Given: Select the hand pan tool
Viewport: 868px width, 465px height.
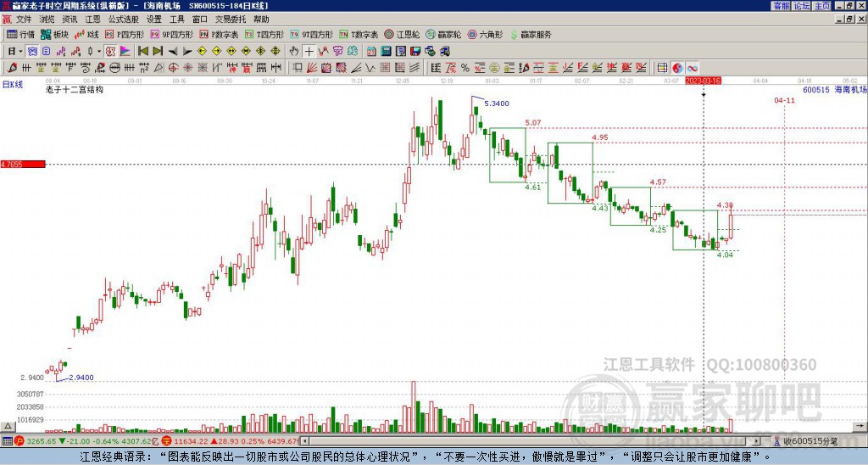Looking at the screenshot, I should tap(294, 52).
